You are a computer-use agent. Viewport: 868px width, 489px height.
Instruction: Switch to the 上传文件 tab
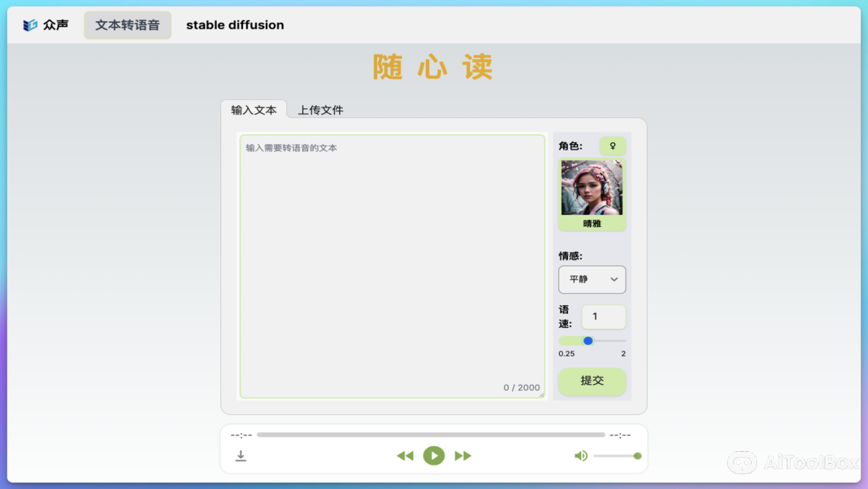click(x=321, y=110)
